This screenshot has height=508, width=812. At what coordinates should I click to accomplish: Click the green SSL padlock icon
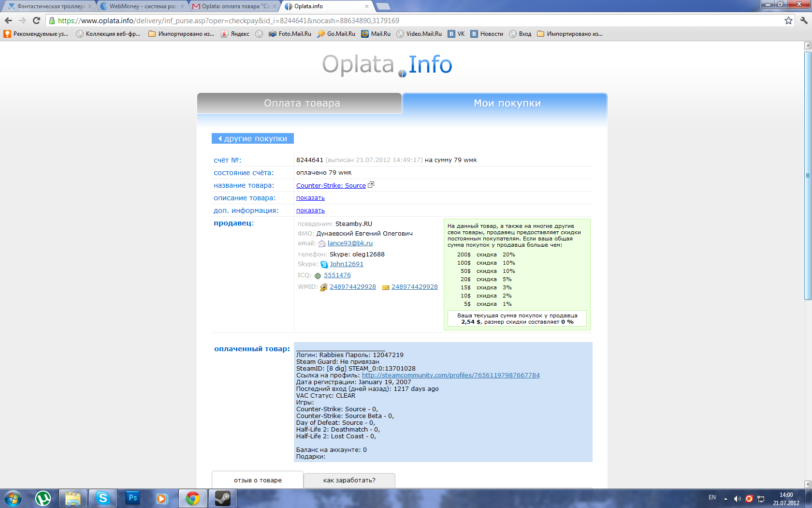coord(52,20)
